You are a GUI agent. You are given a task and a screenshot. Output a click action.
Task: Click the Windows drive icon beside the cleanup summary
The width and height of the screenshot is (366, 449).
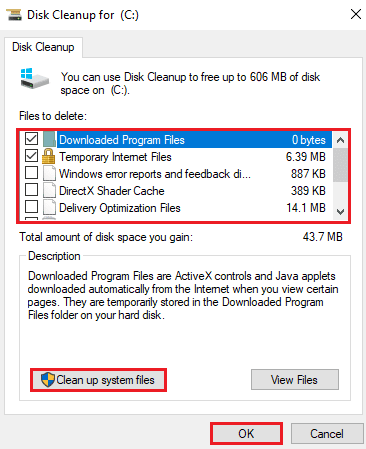[35, 79]
